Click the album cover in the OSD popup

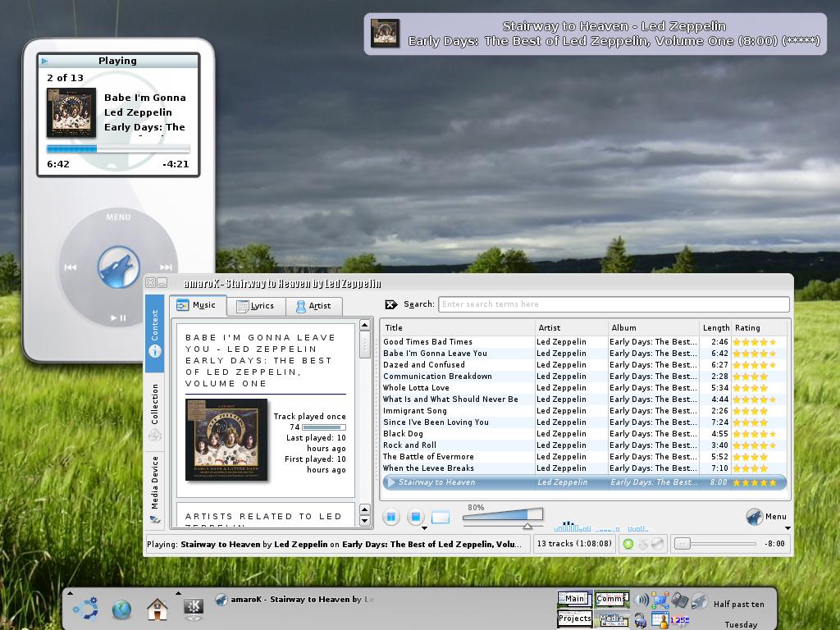tap(386, 33)
